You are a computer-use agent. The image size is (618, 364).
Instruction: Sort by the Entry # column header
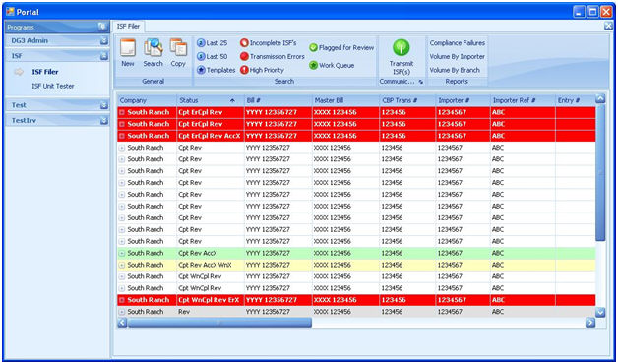click(576, 101)
